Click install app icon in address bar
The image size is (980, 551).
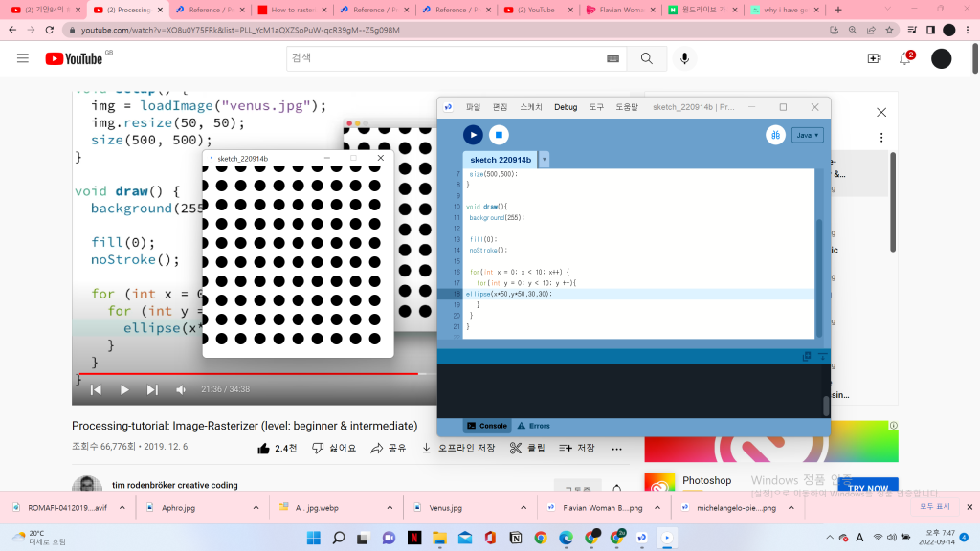click(834, 30)
